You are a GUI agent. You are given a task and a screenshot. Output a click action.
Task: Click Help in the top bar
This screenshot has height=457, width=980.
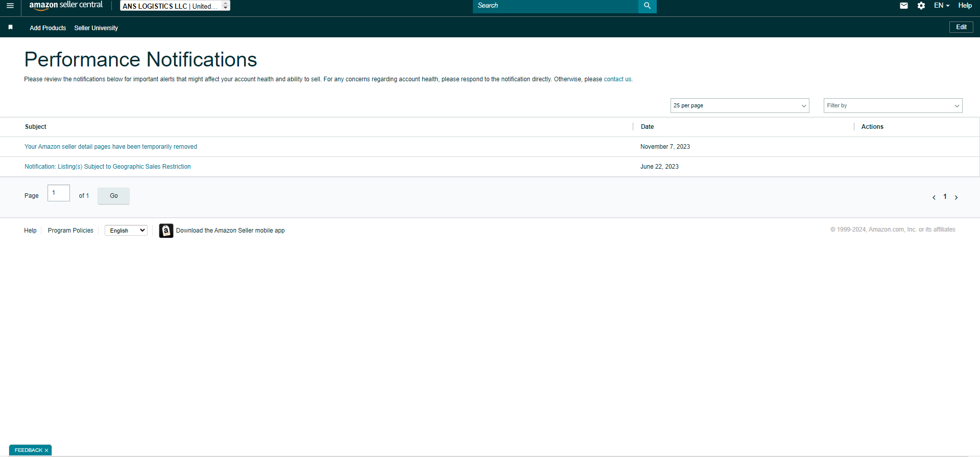[965, 6]
